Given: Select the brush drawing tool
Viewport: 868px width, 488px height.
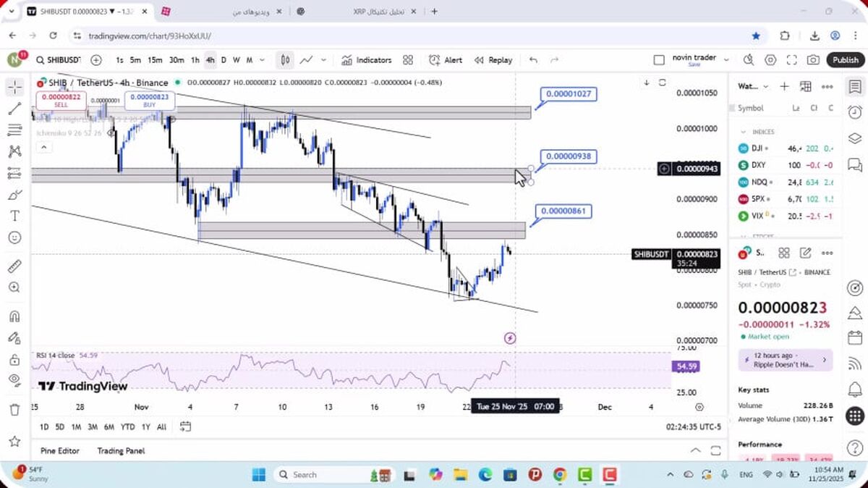Looking at the screenshot, I should [14, 195].
